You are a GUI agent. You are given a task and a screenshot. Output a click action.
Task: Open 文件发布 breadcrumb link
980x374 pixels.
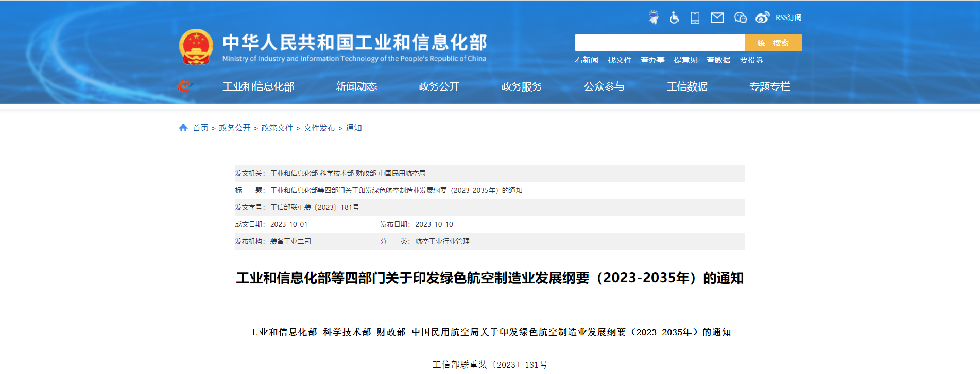(x=319, y=128)
